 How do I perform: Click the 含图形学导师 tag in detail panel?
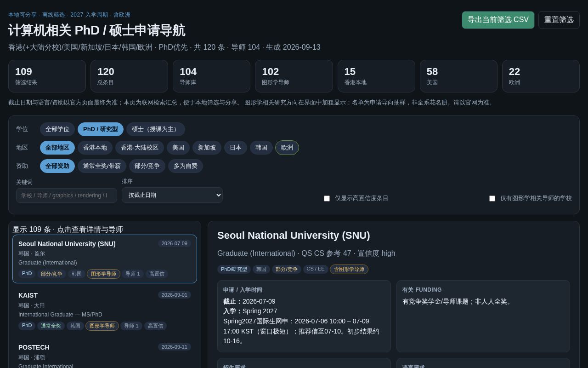[x=349, y=269]
